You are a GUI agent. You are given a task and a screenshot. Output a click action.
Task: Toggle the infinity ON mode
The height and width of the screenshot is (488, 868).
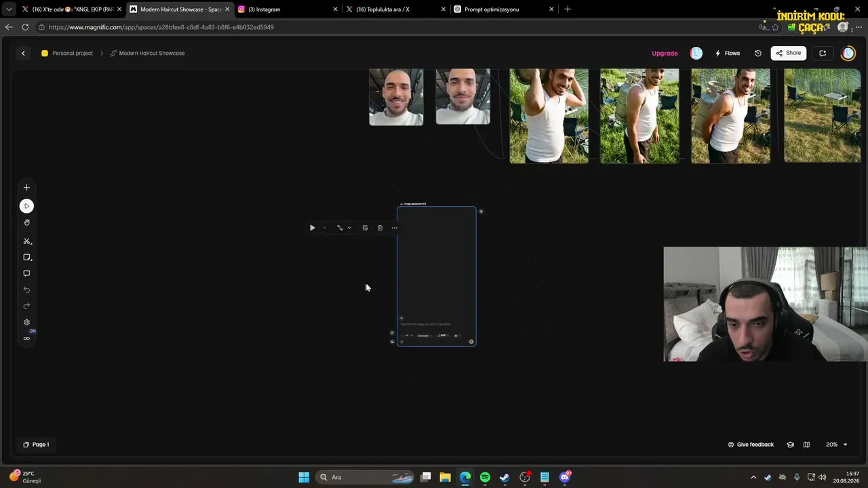point(26,338)
